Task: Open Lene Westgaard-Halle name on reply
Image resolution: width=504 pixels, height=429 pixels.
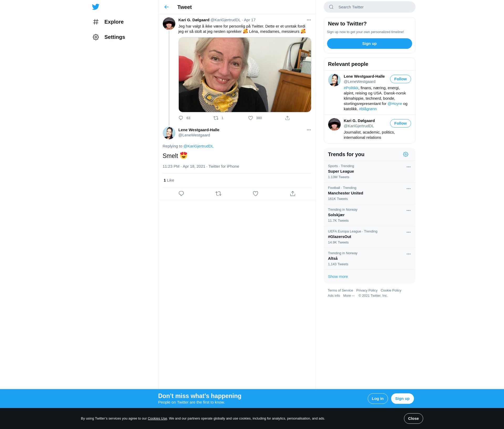Action: click(x=199, y=130)
